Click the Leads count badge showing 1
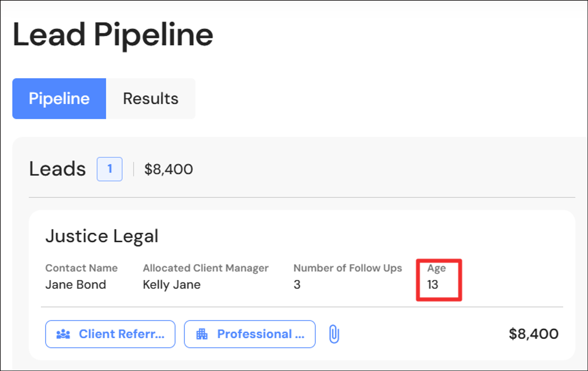 109,169
